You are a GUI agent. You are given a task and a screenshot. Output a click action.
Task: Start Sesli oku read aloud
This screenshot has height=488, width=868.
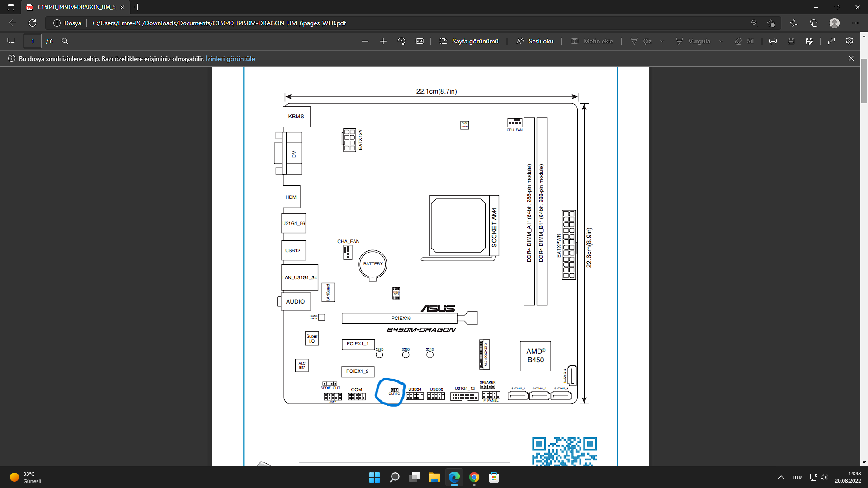(x=535, y=41)
